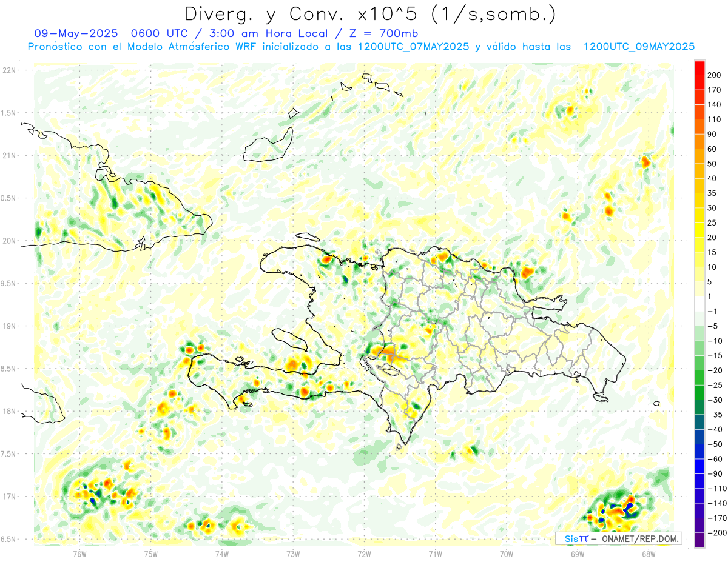Choose green swatch between -20 and -25
Screen dimensions: 728x562
click(699, 377)
